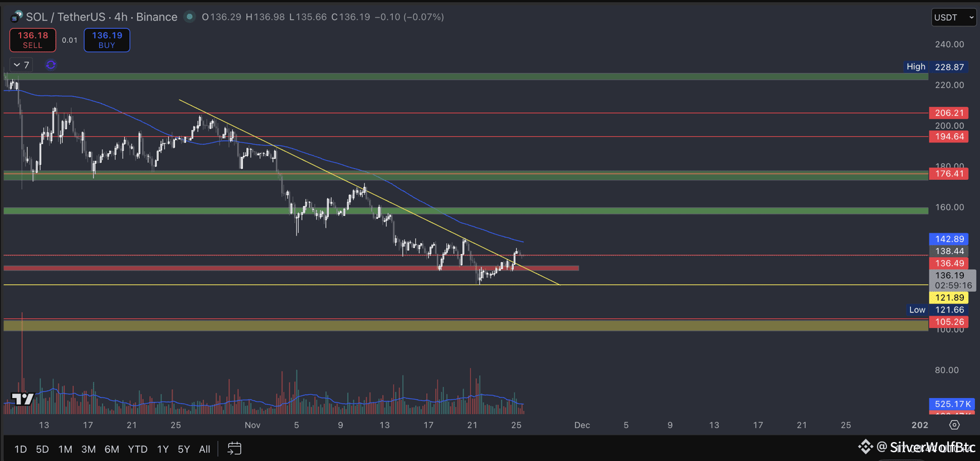
Task: Click the close value C136.19
Action: pos(351,17)
